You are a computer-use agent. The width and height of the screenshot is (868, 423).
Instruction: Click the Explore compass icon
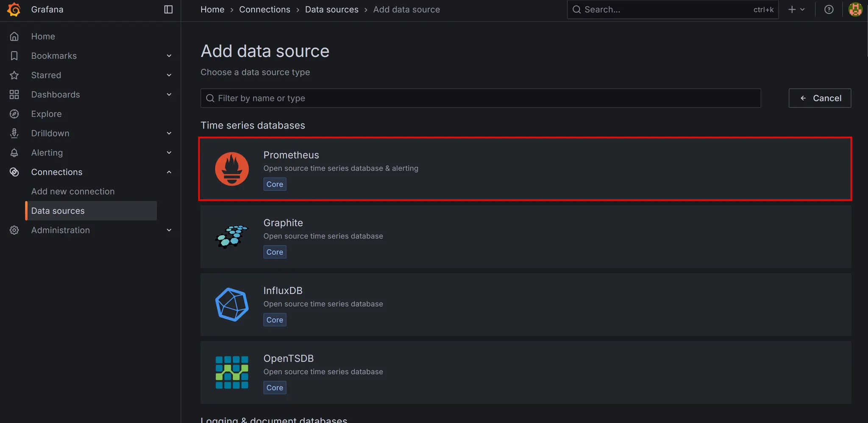[14, 114]
